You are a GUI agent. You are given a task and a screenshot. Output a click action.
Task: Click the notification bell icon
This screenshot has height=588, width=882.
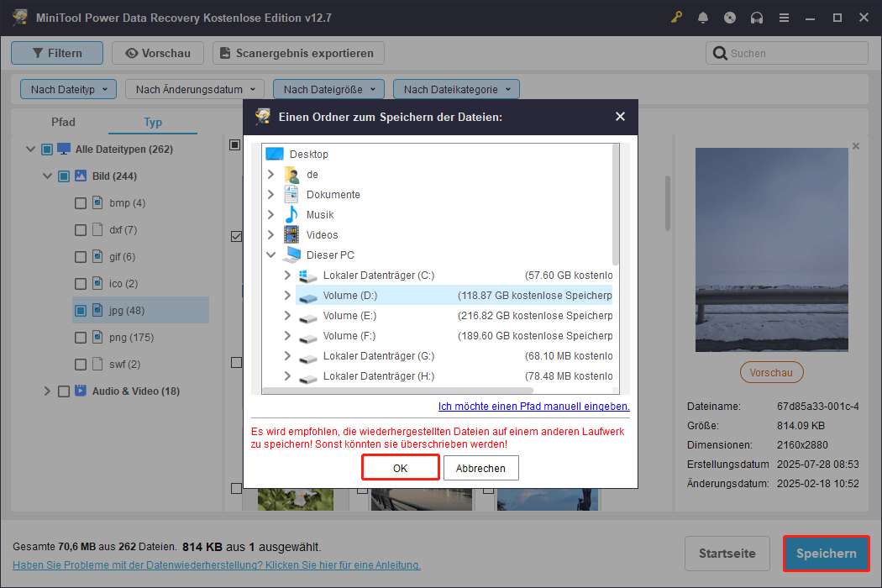703,17
